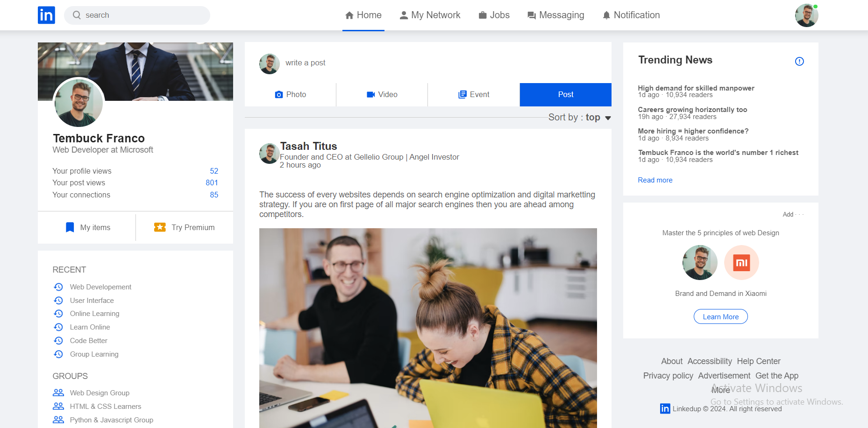
Task: Click the Try Premium star icon
Action: [x=160, y=227]
